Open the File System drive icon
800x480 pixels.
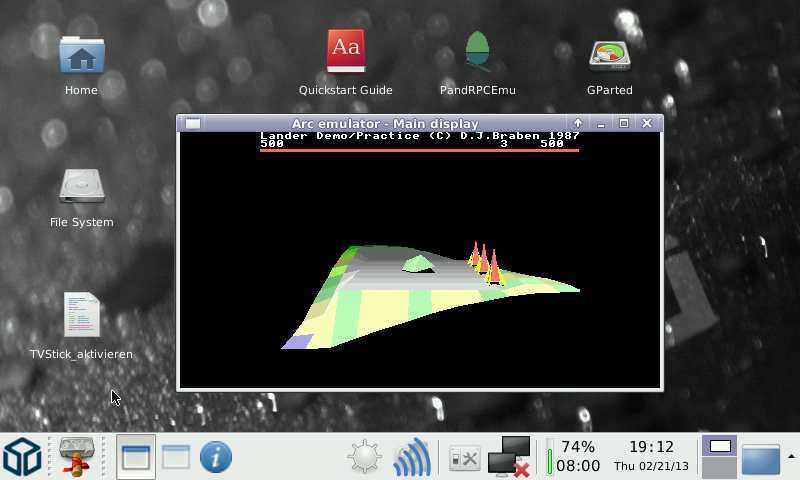[x=81, y=187]
